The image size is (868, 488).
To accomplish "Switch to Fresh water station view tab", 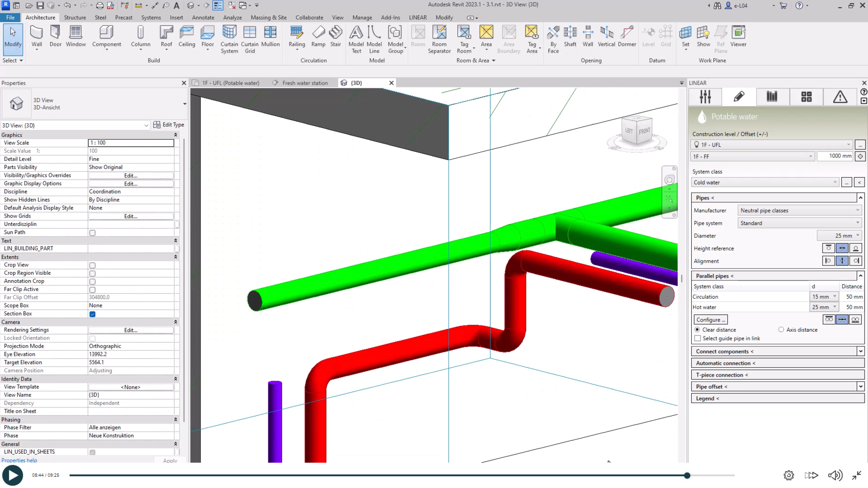I will (305, 83).
